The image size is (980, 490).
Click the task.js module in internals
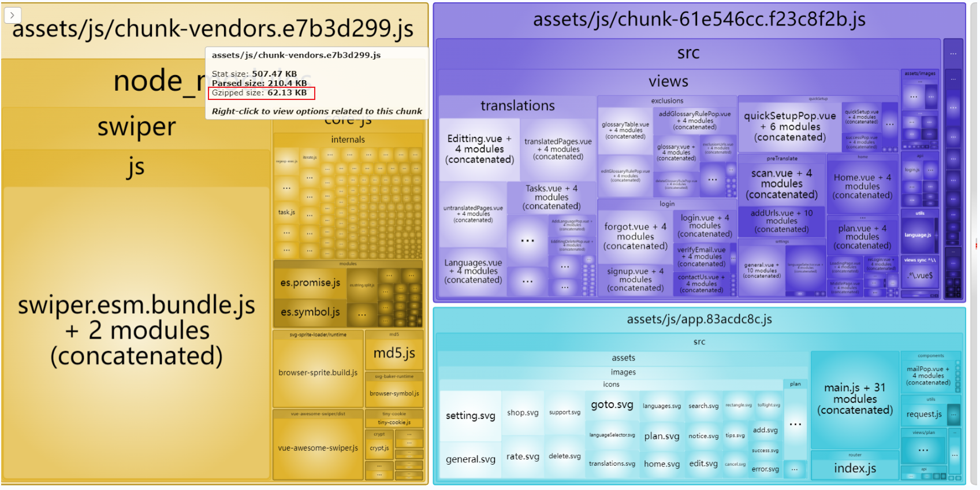286,212
